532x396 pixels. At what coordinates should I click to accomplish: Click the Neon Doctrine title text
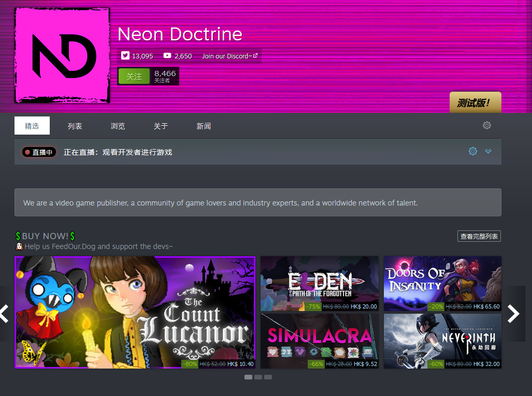(180, 34)
